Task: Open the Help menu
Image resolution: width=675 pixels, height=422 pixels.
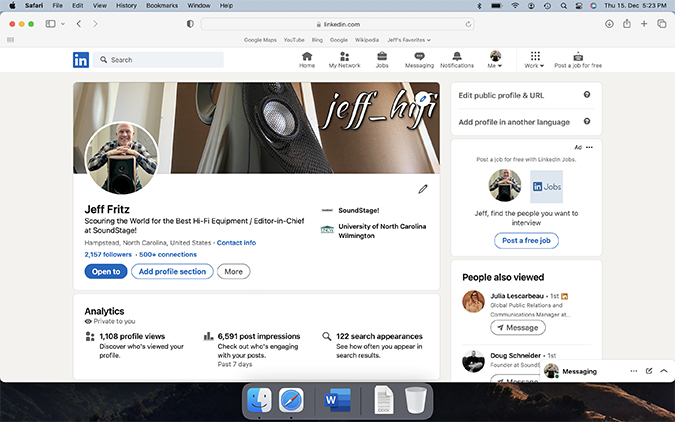Action: (226, 6)
